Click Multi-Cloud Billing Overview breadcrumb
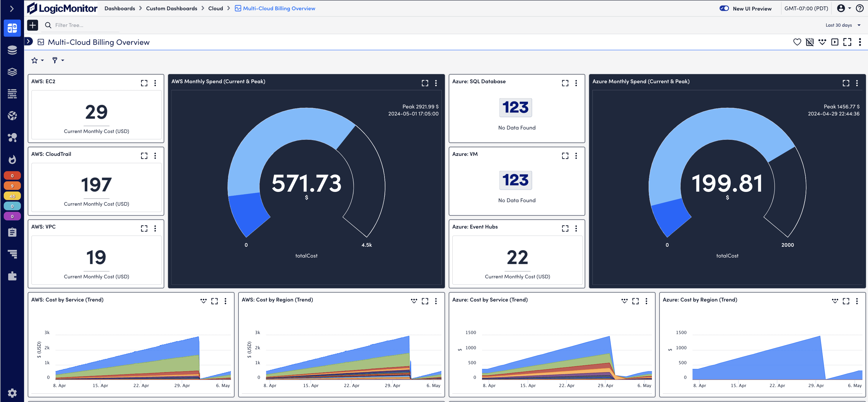Screen dimensions: 868x402 [x=275, y=8]
